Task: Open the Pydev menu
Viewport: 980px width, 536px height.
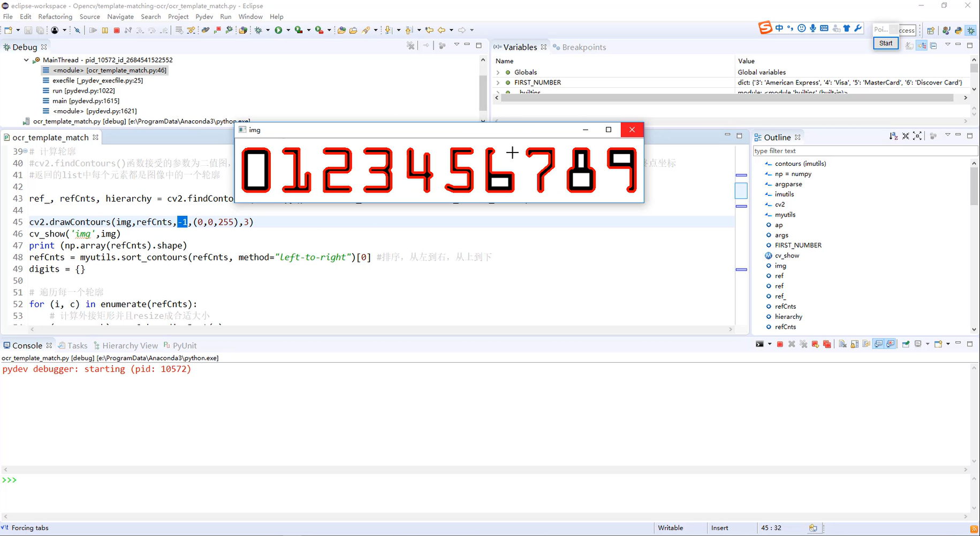Action: [204, 17]
